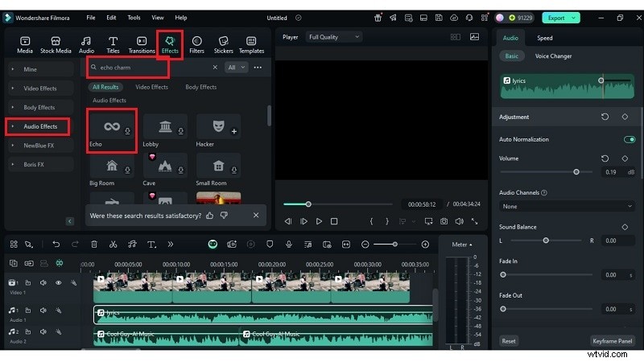Click the delete trash icon in timeline toolbar
This screenshot has height=362, width=644.
[x=94, y=244]
